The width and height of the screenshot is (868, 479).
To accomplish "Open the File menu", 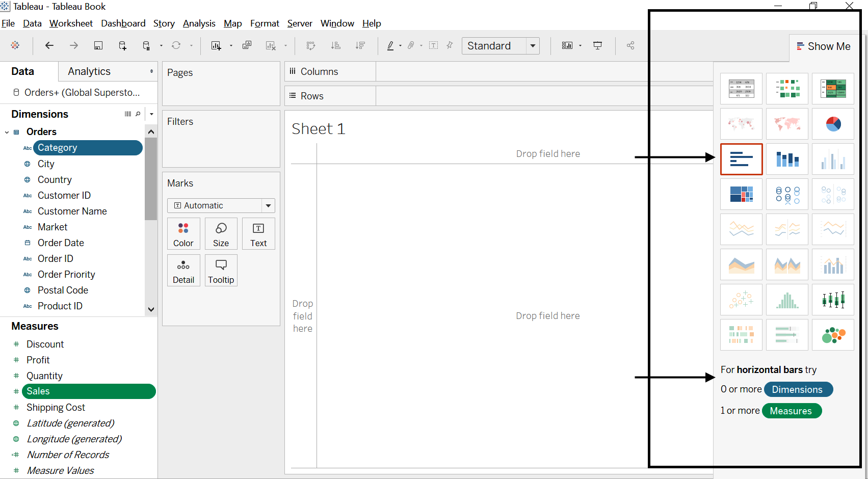I will (x=8, y=23).
